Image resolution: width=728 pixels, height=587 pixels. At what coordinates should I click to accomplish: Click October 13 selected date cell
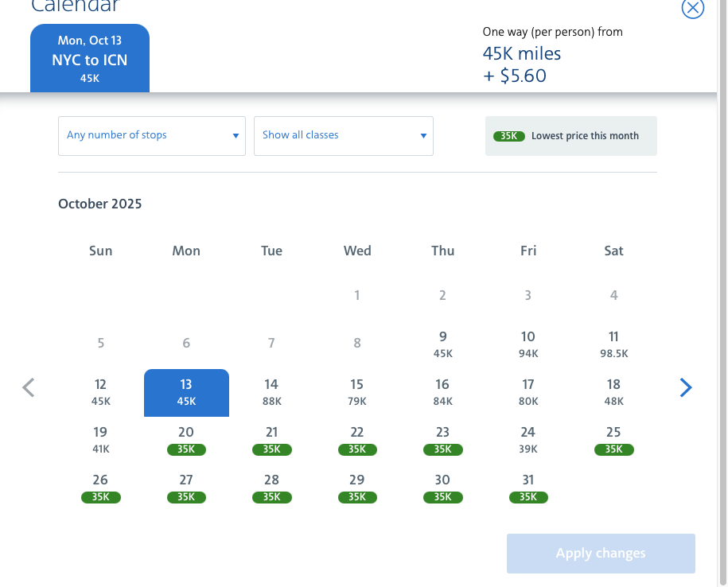186,392
